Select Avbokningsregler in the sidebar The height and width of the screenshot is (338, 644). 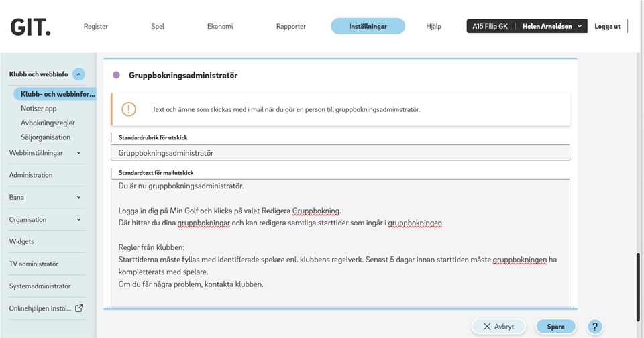(x=48, y=123)
